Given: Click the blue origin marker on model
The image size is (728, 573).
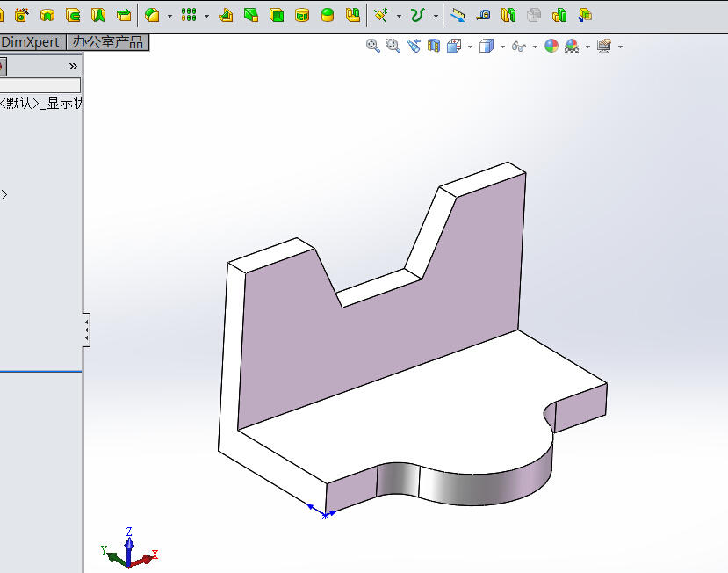Looking at the screenshot, I should coord(325,515).
